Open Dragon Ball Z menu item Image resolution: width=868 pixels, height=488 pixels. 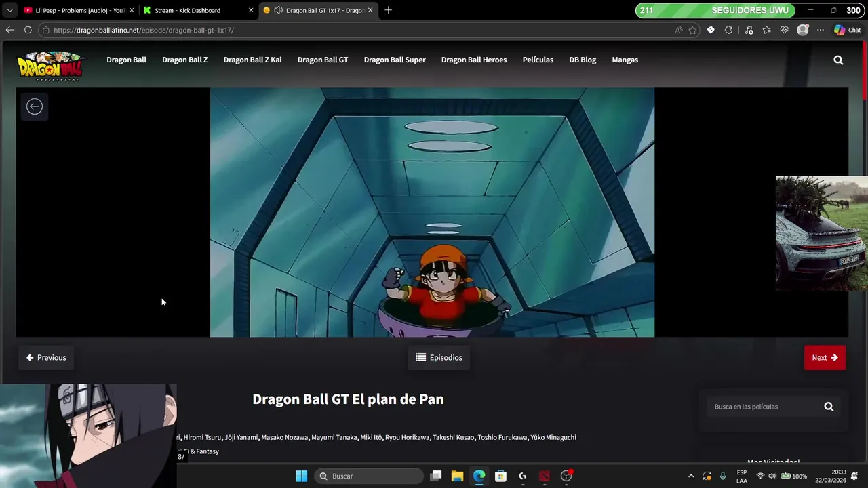click(185, 60)
